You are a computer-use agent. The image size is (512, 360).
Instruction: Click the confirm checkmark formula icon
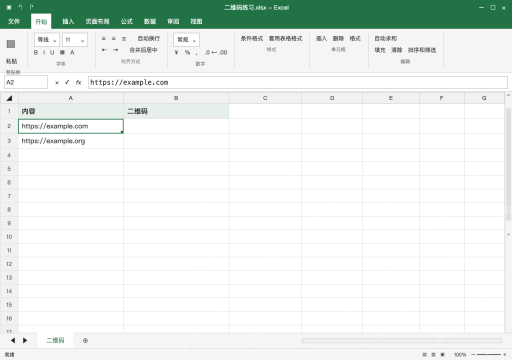[x=67, y=82]
